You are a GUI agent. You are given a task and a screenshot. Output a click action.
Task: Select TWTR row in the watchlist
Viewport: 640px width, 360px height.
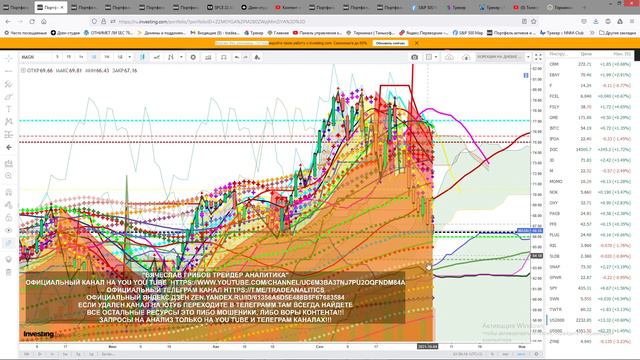click(590, 309)
